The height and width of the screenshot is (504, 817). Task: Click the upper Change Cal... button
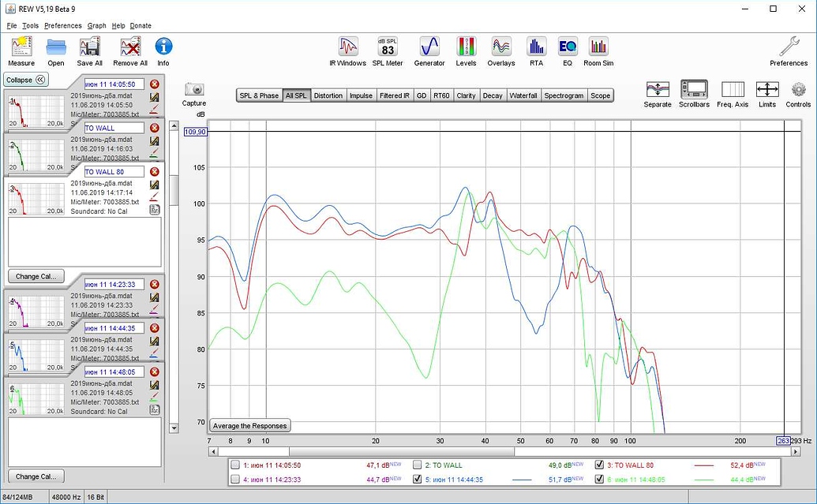(36, 276)
